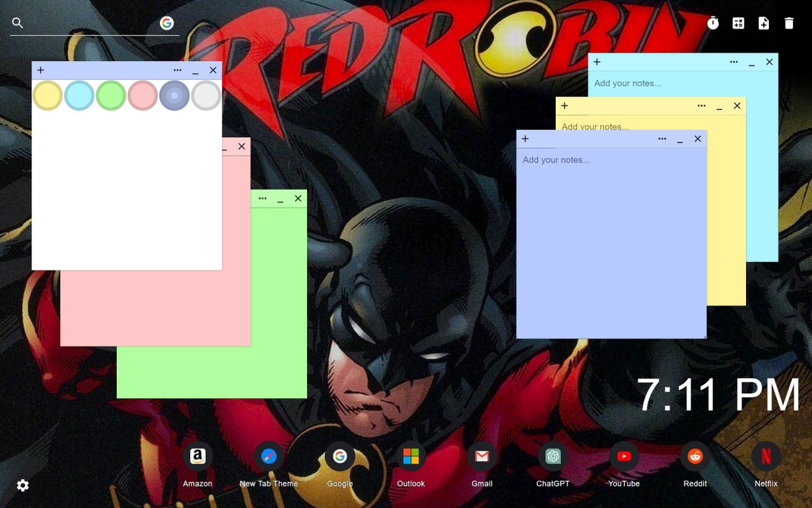The width and height of the screenshot is (812, 508).
Task: Click the trash icon to delete notes
Action: coord(789,23)
